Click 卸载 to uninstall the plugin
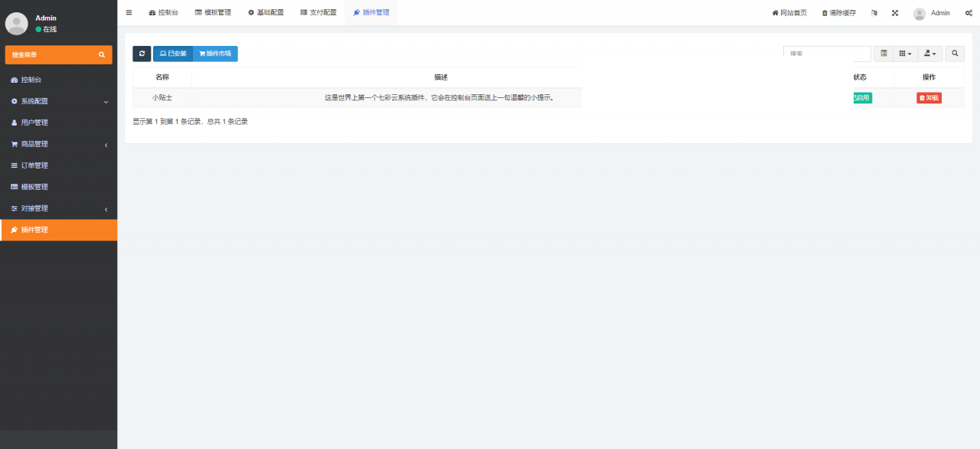 [x=928, y=97]
